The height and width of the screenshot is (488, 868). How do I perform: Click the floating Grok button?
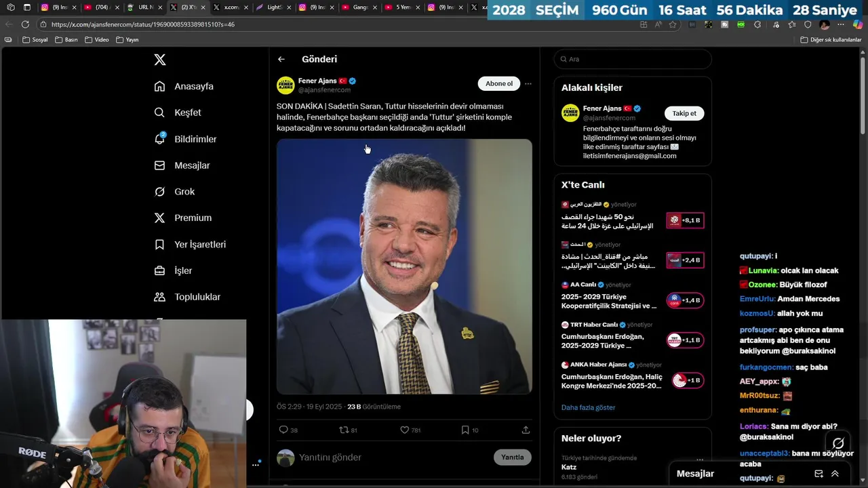pos(838,443)
